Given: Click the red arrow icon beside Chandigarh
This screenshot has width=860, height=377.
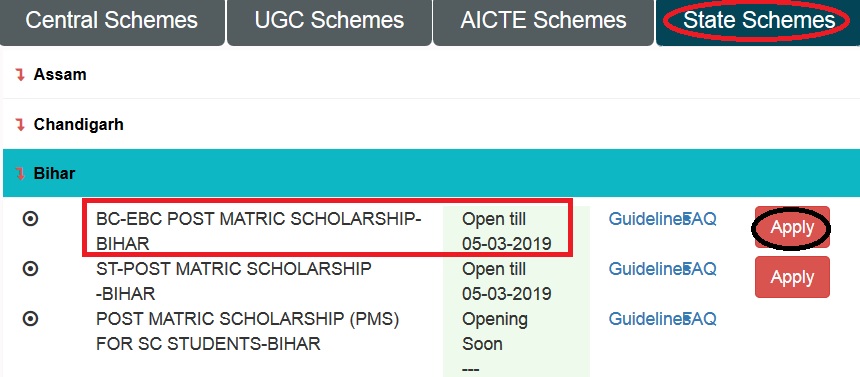Looking at the screenshot, I should pyautogui.click(x=20, y=125).
